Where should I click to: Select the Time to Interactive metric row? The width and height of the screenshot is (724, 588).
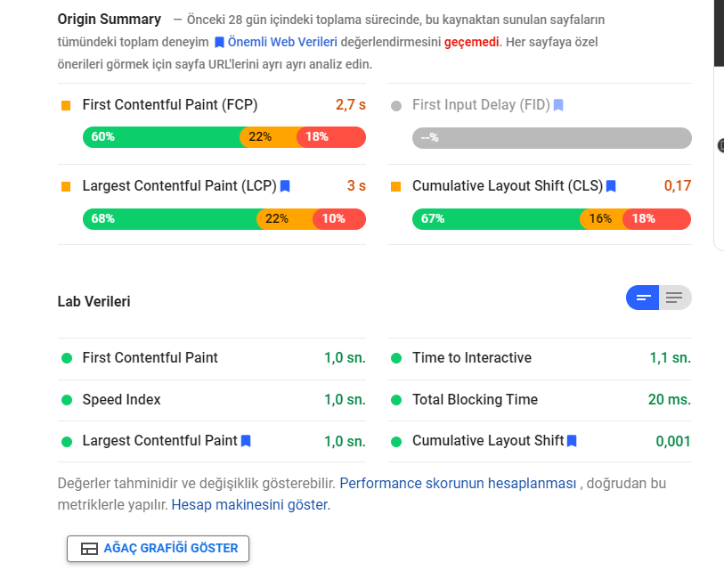click(x=540, y=358)
